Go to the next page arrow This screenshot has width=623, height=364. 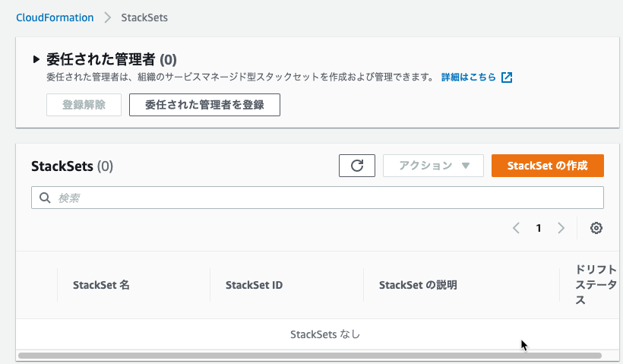click(561, 228)
